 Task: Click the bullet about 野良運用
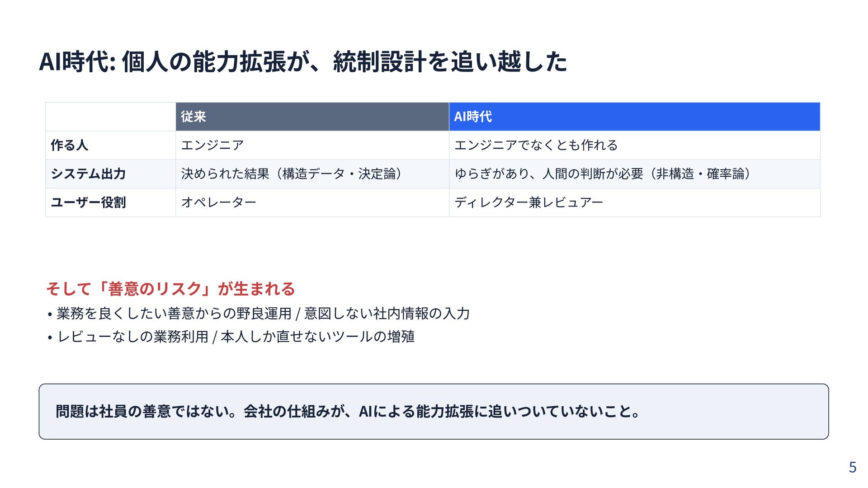[258, 313]
